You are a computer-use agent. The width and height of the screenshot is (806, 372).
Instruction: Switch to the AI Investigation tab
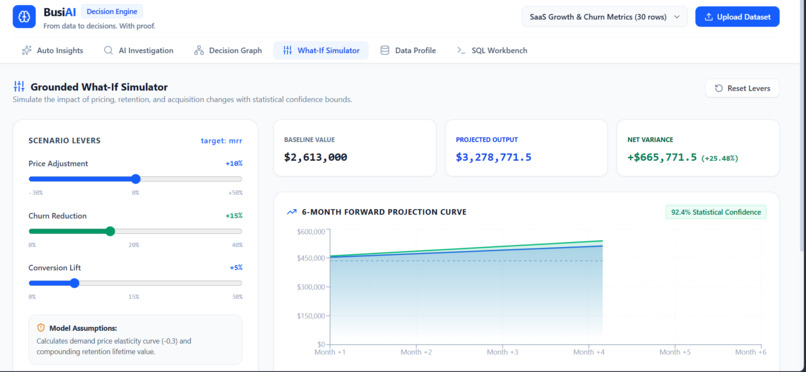(x=138, y=50)
